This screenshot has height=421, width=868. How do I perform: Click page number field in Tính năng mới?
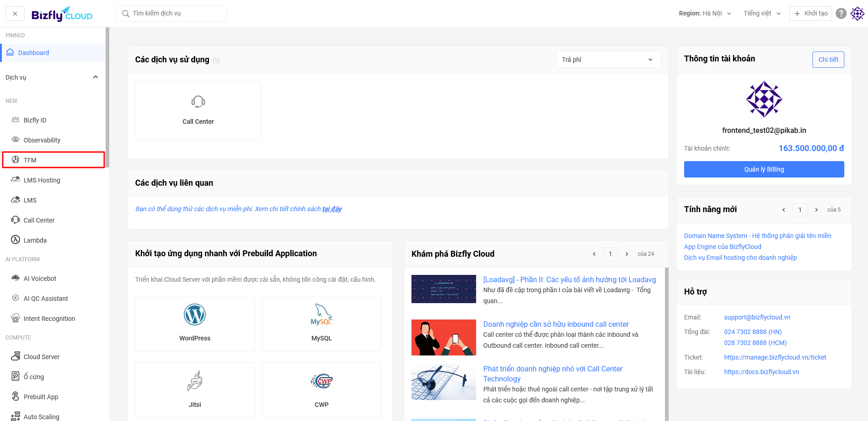pos(800,210)
